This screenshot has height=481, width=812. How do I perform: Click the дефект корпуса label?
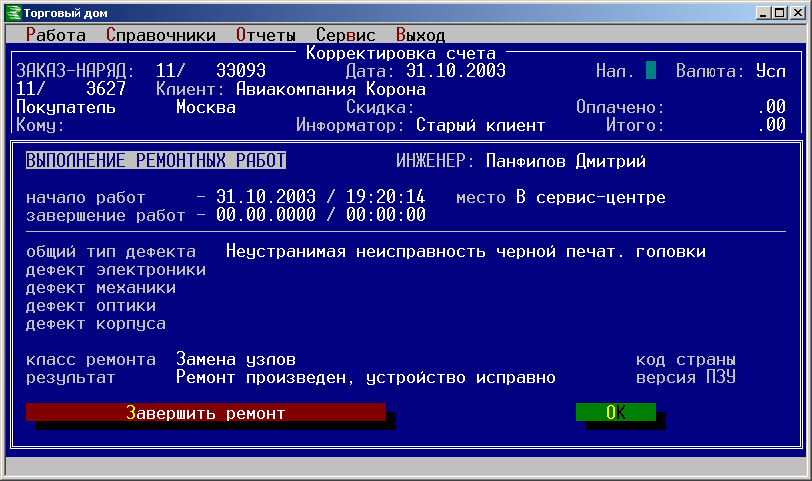(96, 324)
